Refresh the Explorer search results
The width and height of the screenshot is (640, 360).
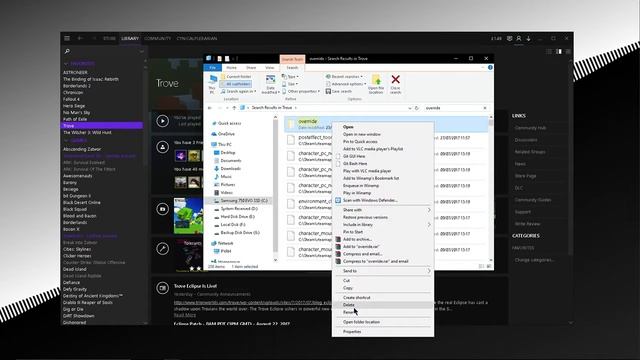pyautogui.click(x=417, y=108)
